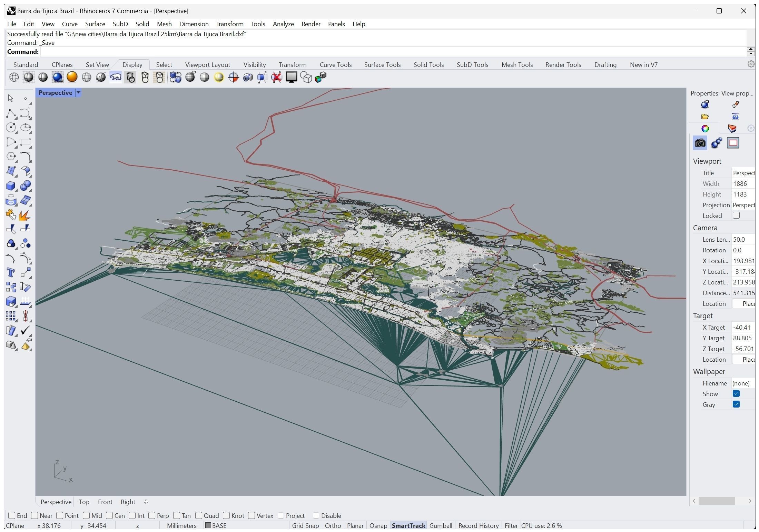The height and width of the screenshot is (532, 759).
Task: Open the Material paintbrush properties icon
Action: pos(735,104)
